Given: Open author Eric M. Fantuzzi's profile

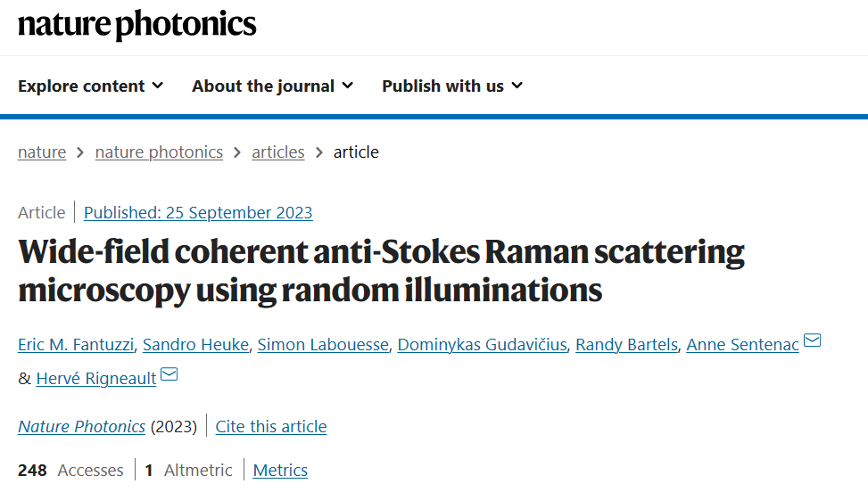Looking at the screenshot, I should (76, 344).
